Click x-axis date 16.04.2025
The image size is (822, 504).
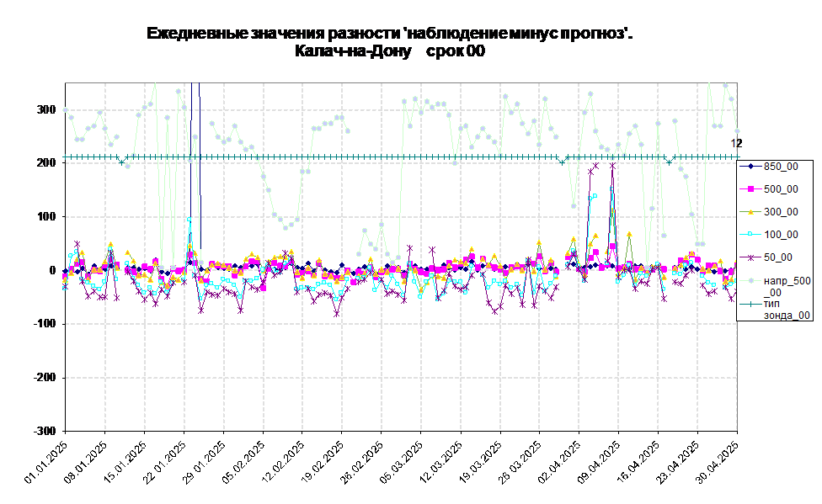tap(639, 461)
